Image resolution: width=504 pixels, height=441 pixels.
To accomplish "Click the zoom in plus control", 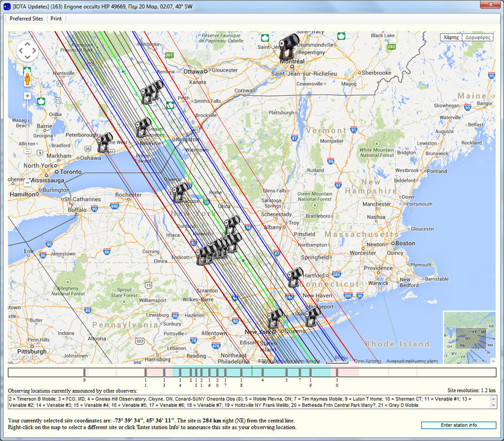I will (26, 95).
